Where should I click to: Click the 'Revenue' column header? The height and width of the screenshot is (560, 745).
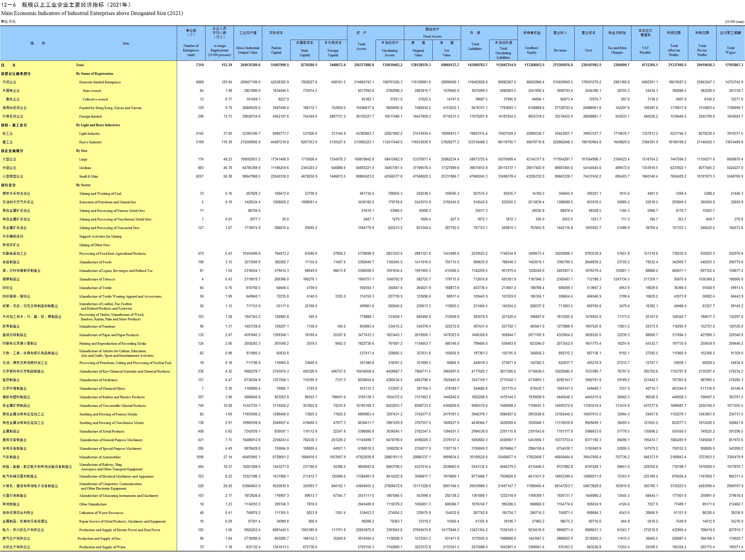(x=560, y=50)
